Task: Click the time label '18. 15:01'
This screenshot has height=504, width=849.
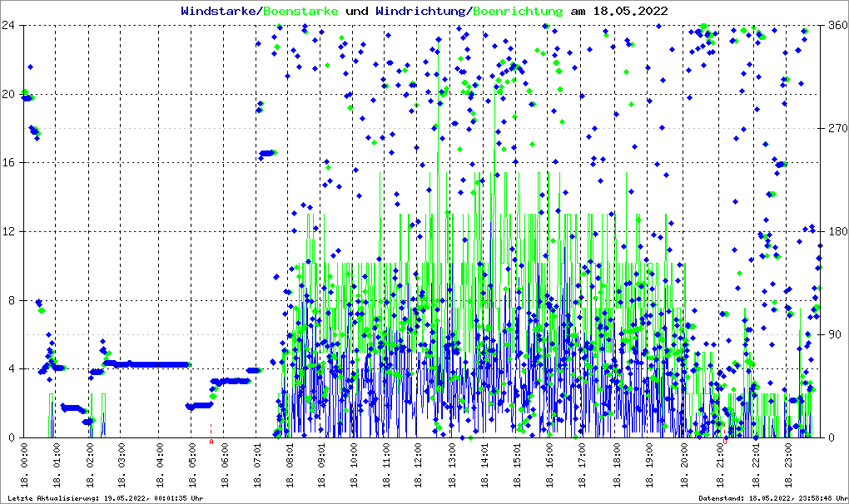Action: coord(517,465)
